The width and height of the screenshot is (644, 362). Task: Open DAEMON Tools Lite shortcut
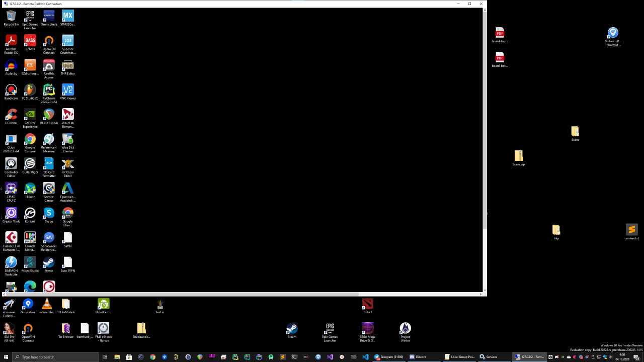click(11, 265)
